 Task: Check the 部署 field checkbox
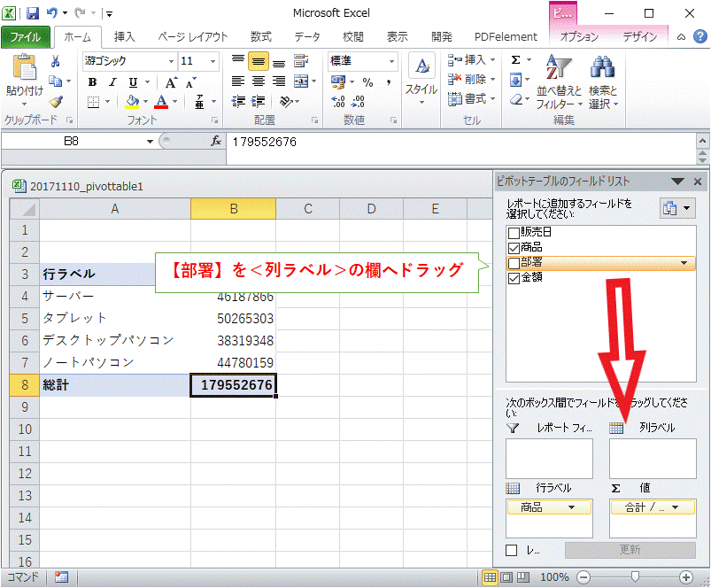[514, 263]
